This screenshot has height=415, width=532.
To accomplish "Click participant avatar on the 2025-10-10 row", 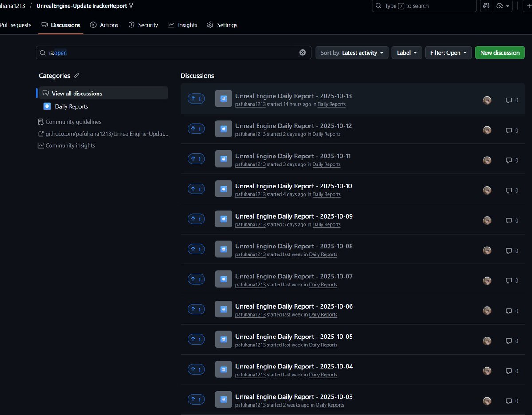I will (x=487, y=190).
